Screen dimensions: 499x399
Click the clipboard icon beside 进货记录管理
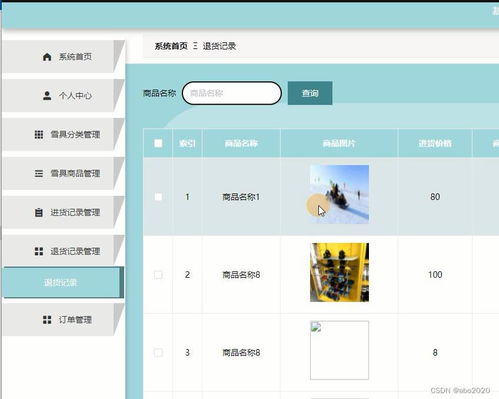[39, 212]
